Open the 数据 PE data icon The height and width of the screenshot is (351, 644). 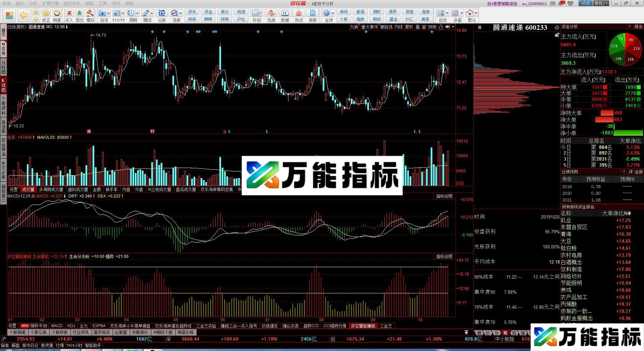tap(285, 14)
